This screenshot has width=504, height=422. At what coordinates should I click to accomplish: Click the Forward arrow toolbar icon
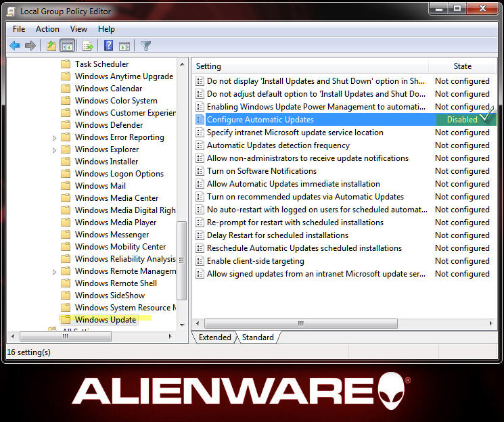[30, 46]
